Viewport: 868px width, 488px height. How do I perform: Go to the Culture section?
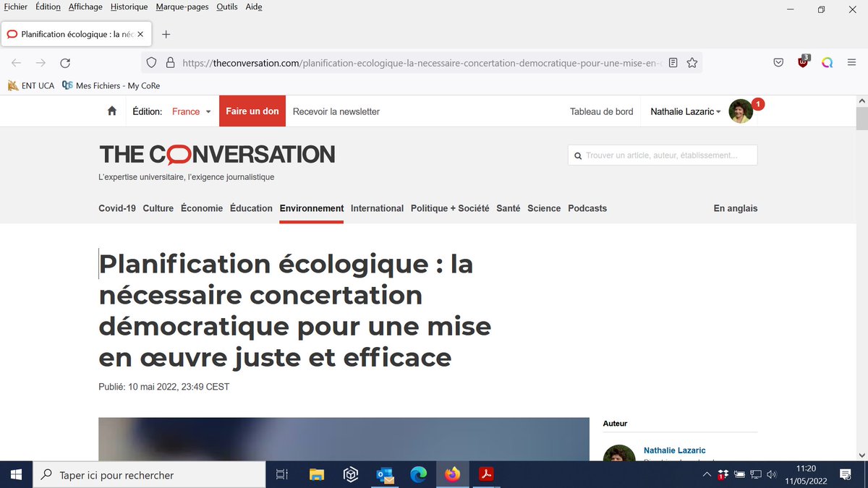click(158, 208)
